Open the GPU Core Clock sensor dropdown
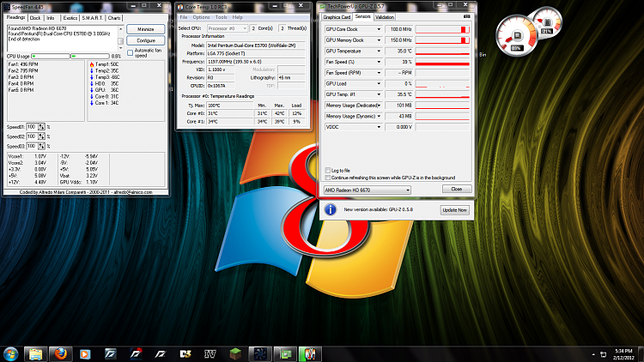This screenshot has height=362, width=644. point(379,29)
